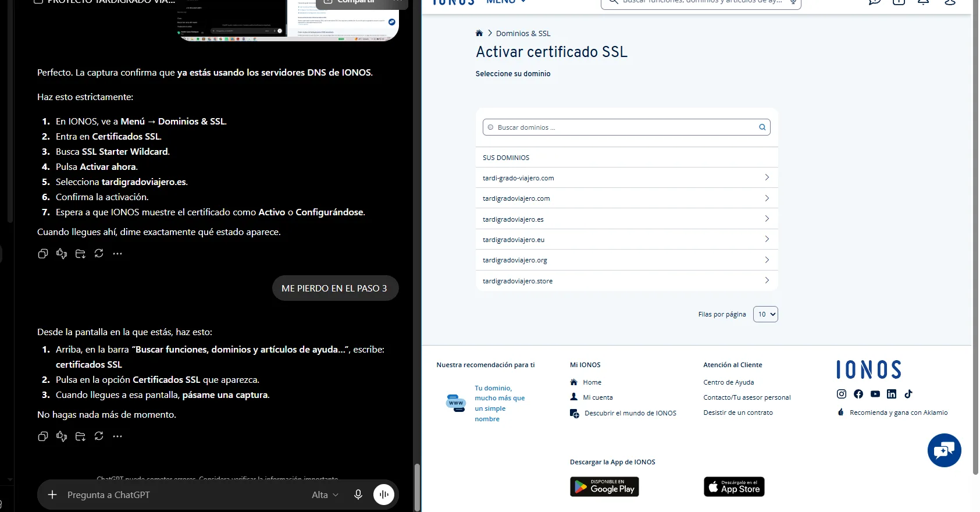Open the screenshot thumbnail in ChatGPT chat
The width and height of the screenshot is (980, 512).
point(288,21)
